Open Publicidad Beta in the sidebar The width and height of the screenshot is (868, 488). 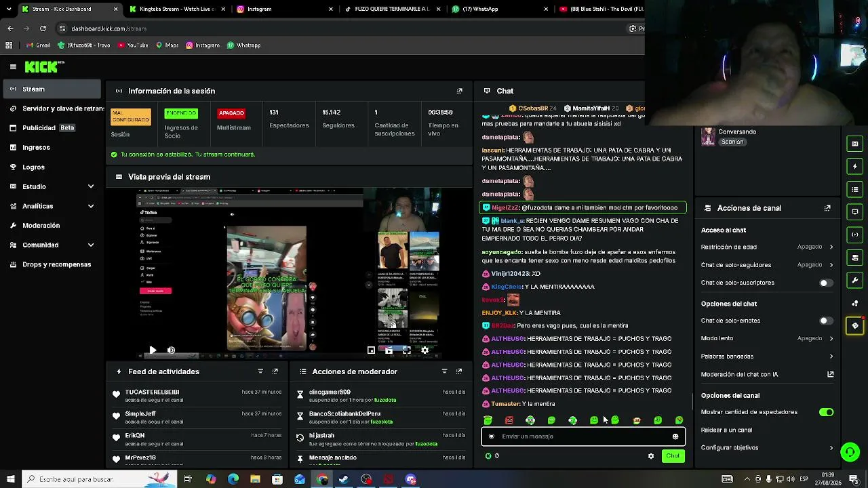[x=52, y=127]
